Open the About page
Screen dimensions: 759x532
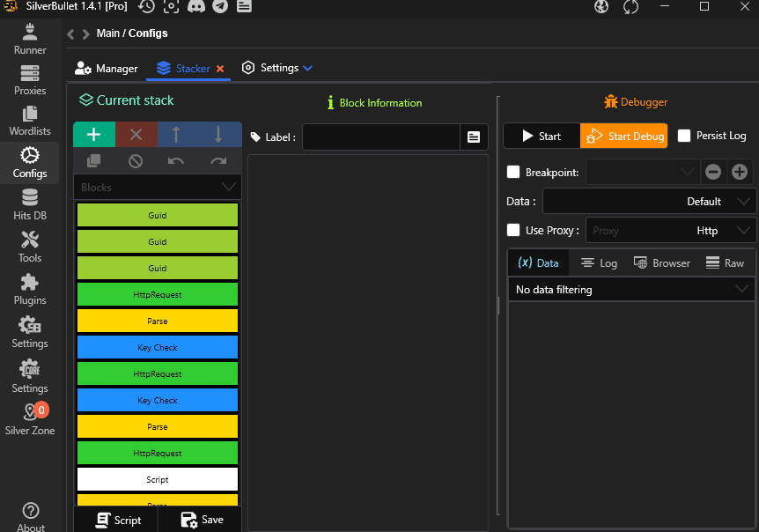coord(31,517)
